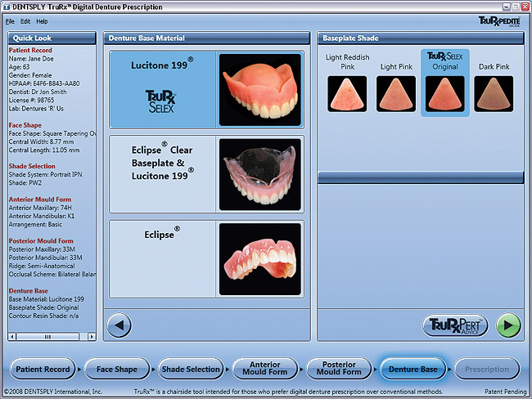Go to the Patient Record step
532x399 pixels.
click(x=43, y=369)
